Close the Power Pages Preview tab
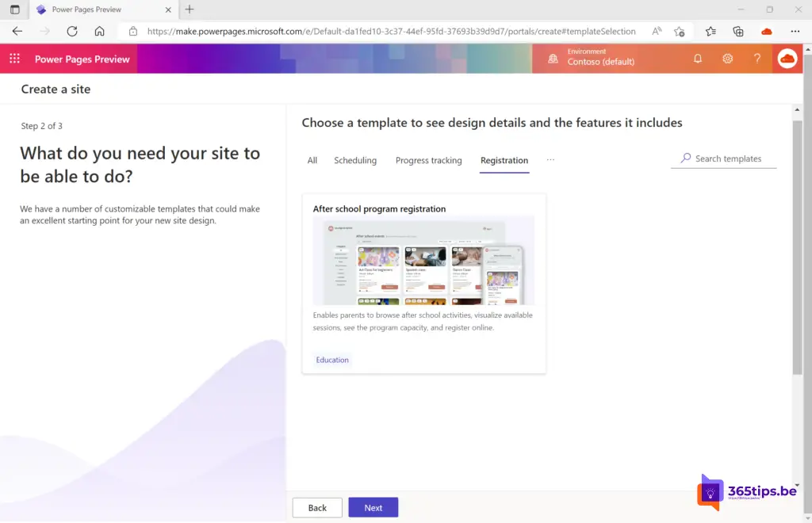Screen dimensions: 812x523 click(x=168, y=10)
